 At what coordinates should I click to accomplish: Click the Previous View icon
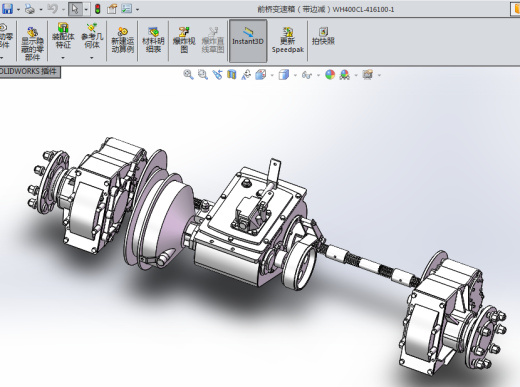coord(217,75)
